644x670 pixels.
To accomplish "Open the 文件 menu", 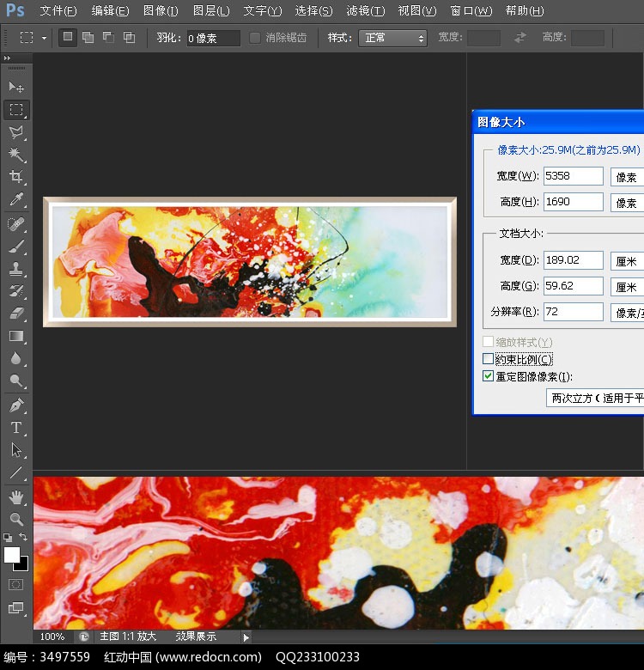I will point(58,10).
